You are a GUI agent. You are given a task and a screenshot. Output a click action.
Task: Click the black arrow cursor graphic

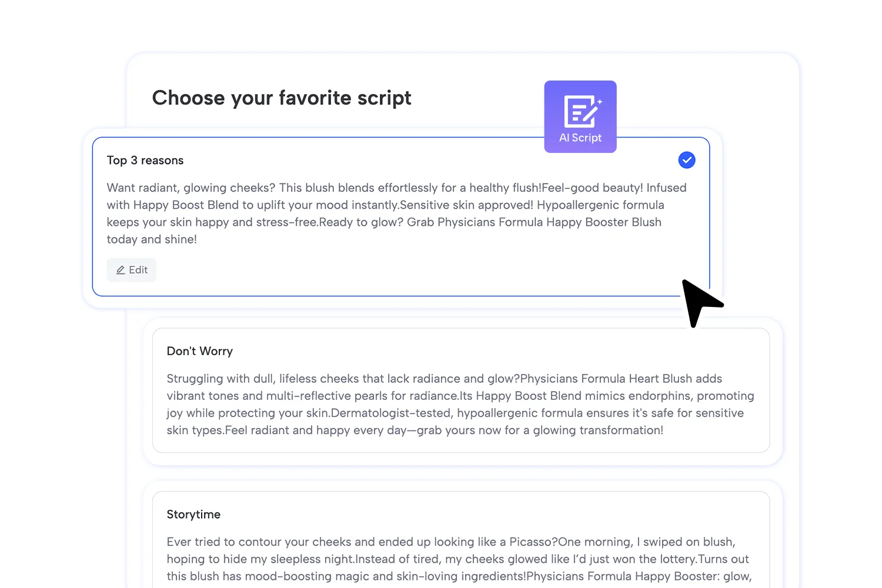coord(700,303)
